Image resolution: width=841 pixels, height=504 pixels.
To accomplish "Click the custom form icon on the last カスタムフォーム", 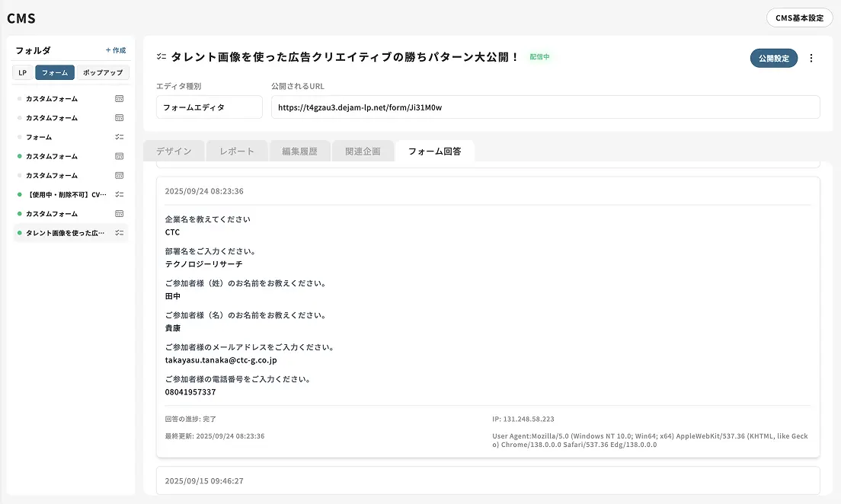I will [119, 213].
